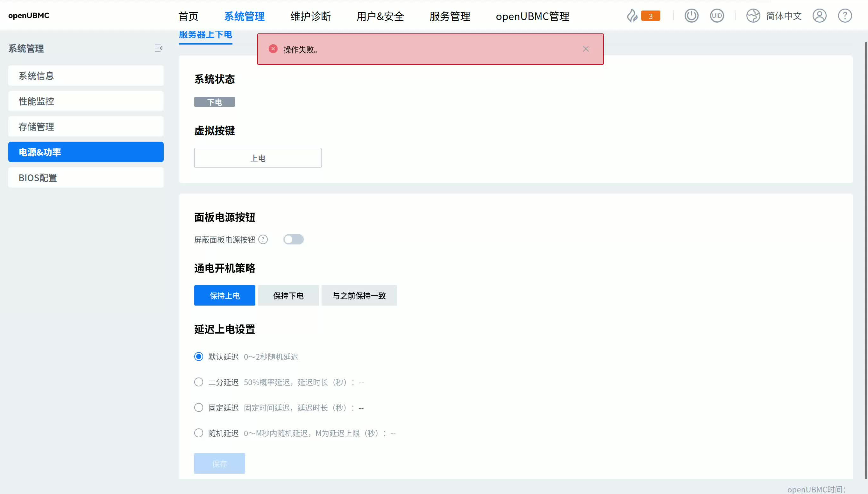Switch to 服务器上下电 tab

coord(206,35)
